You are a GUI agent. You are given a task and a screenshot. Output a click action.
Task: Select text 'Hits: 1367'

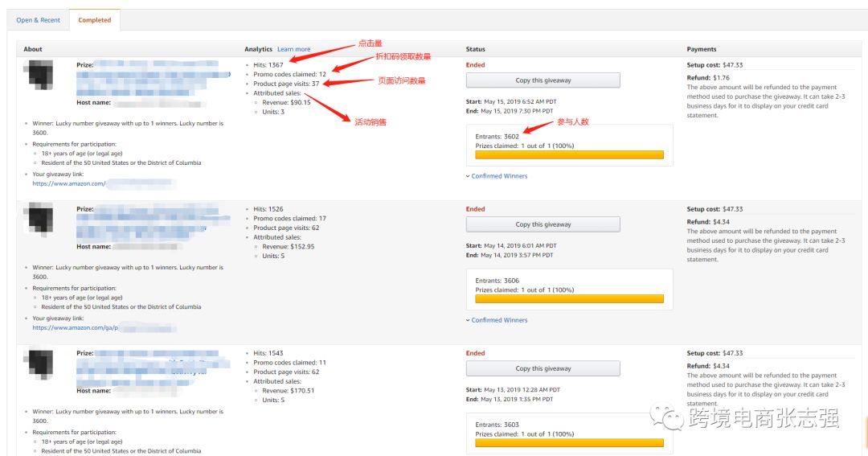point(268,65)
